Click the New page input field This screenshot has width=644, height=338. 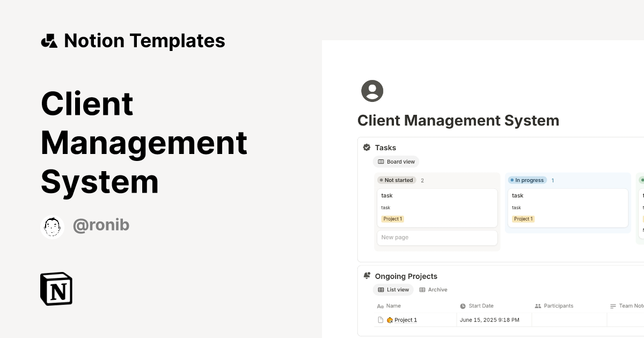pos(437,237)
